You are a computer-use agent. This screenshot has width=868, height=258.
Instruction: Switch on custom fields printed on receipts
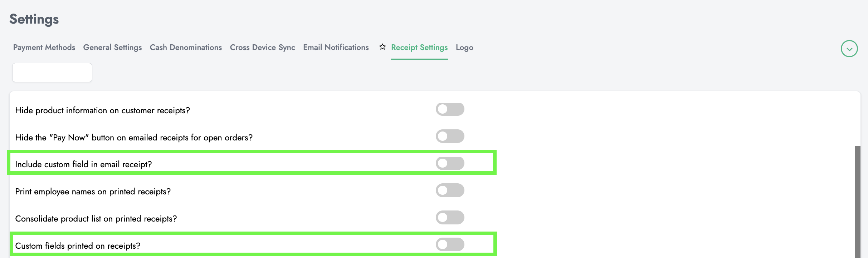click(x=450, y=244)
